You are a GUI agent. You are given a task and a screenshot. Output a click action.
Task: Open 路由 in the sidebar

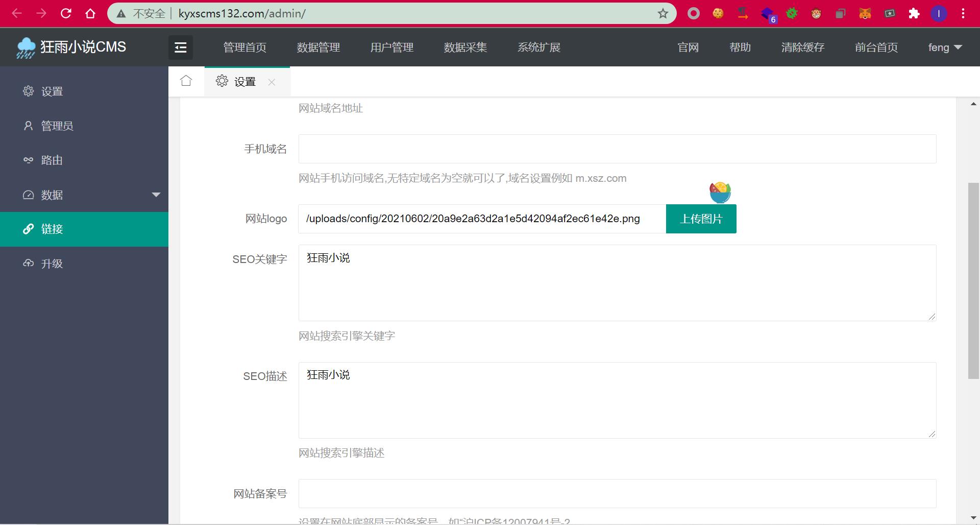[84, 160]
